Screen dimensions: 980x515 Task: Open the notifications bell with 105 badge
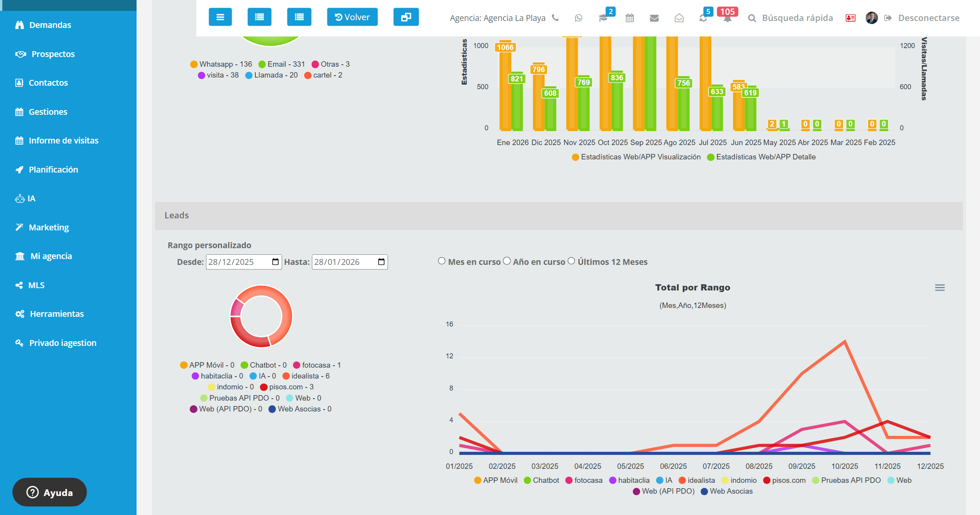pos(727,18)
